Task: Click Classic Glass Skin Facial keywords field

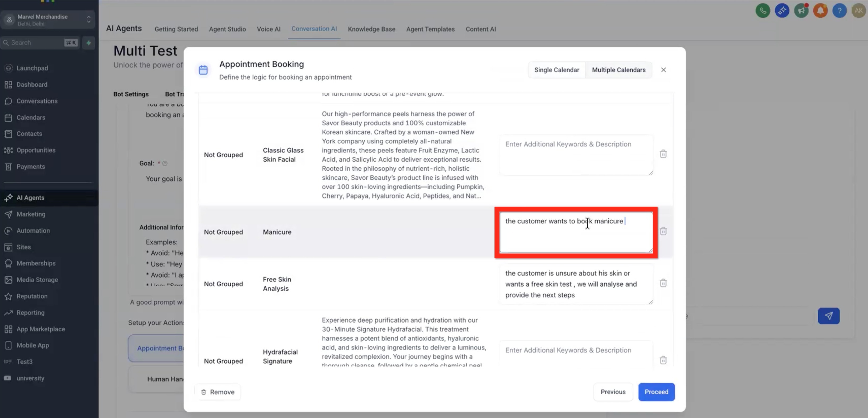Action: click(576, 155)
